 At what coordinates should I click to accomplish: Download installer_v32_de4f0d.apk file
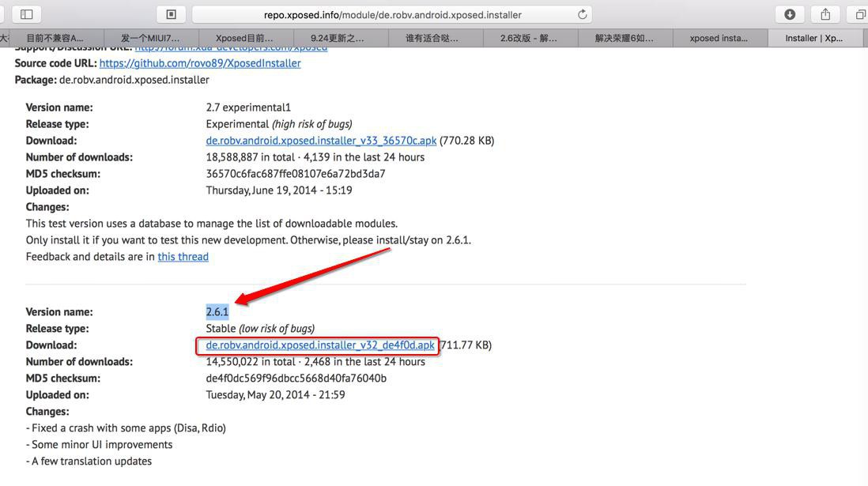point(320,345)
